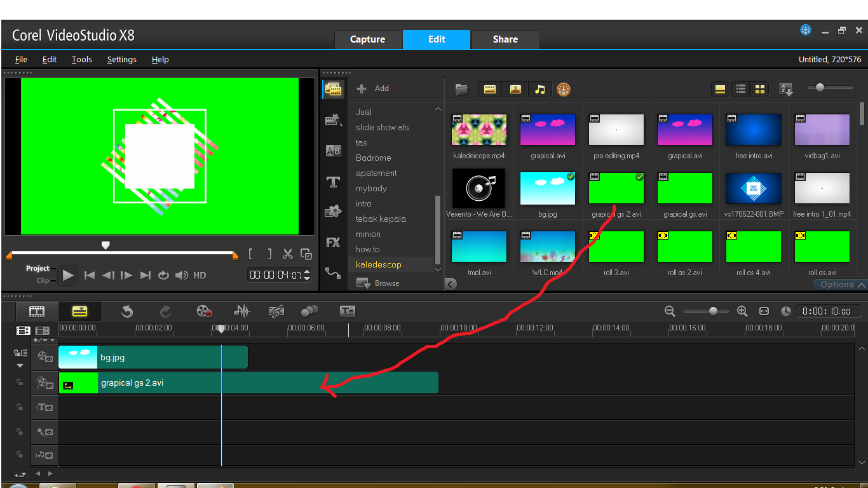
Task: Click the Add folder button
Action: (374, 88)
